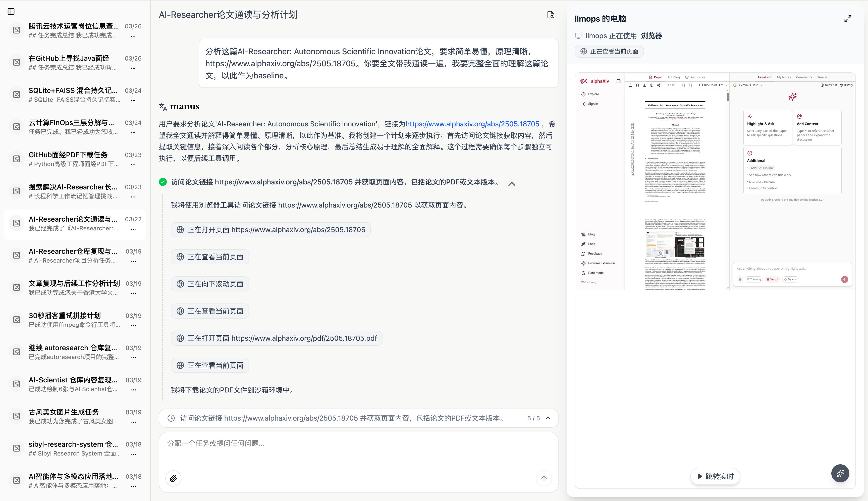
Task: Toggle the left sidebar panel icon
Action: (11, 12)
